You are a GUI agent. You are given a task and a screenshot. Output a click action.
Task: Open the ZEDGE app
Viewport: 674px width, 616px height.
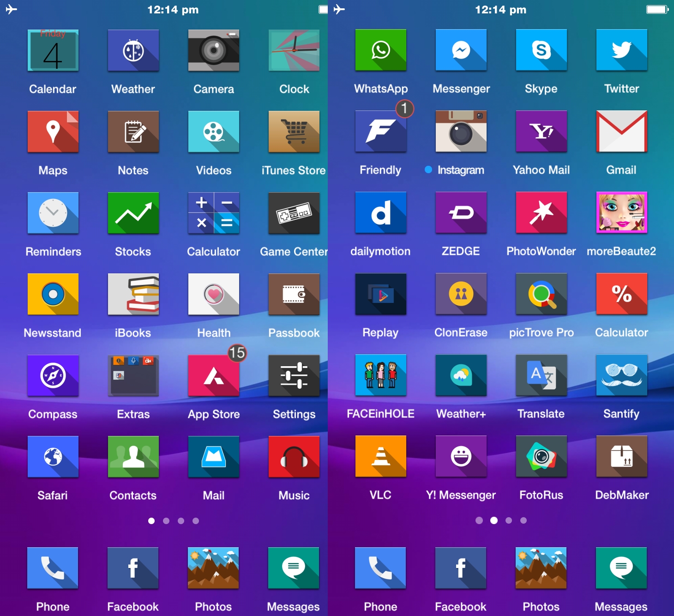[461, 212]
